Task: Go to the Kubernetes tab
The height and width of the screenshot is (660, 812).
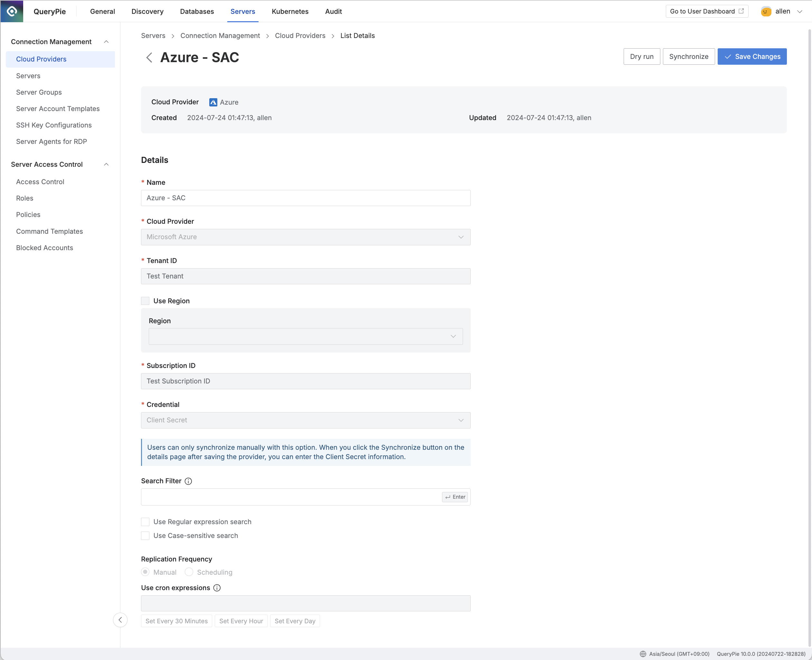Action: tap(290, 11)
